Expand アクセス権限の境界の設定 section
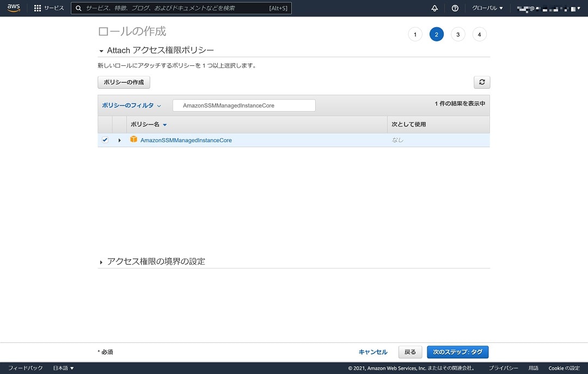The width and height of the screenshot is (588, 374). point(101,262)
